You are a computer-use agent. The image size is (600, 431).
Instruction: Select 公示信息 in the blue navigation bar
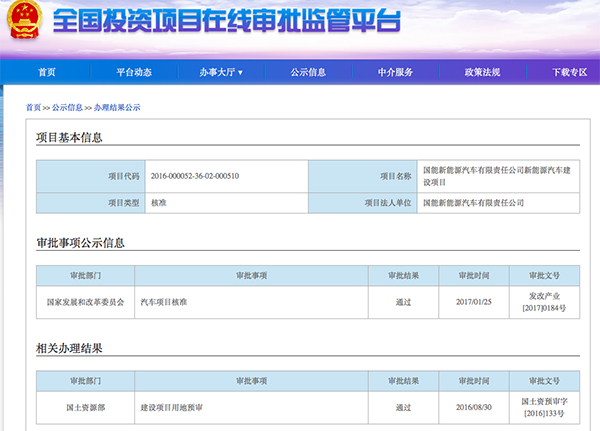[308, 72]
